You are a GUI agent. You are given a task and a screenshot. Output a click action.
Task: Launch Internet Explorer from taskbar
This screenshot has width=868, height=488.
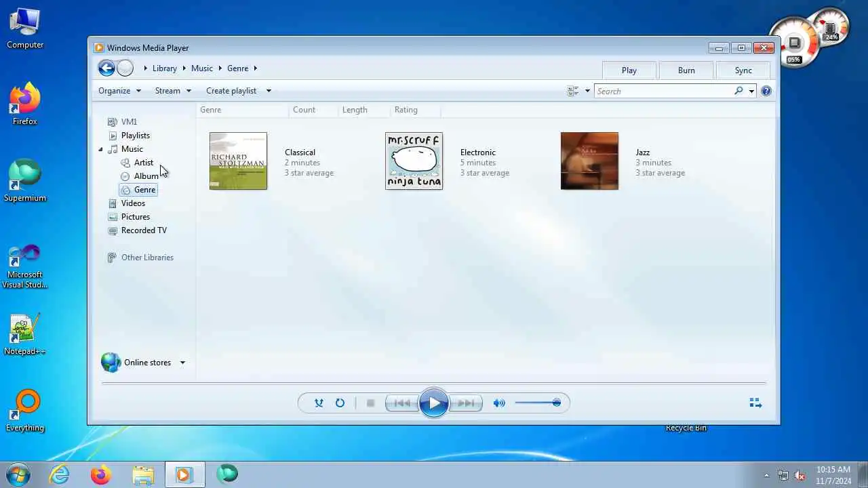coord(60,474)
